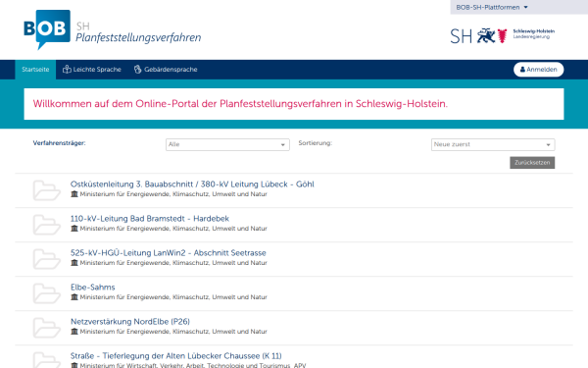Click folder icon beside 525-kV-HGÜ-Leitung LanWin2
This screenshot has width=588, height=368.
pos(46,259)
